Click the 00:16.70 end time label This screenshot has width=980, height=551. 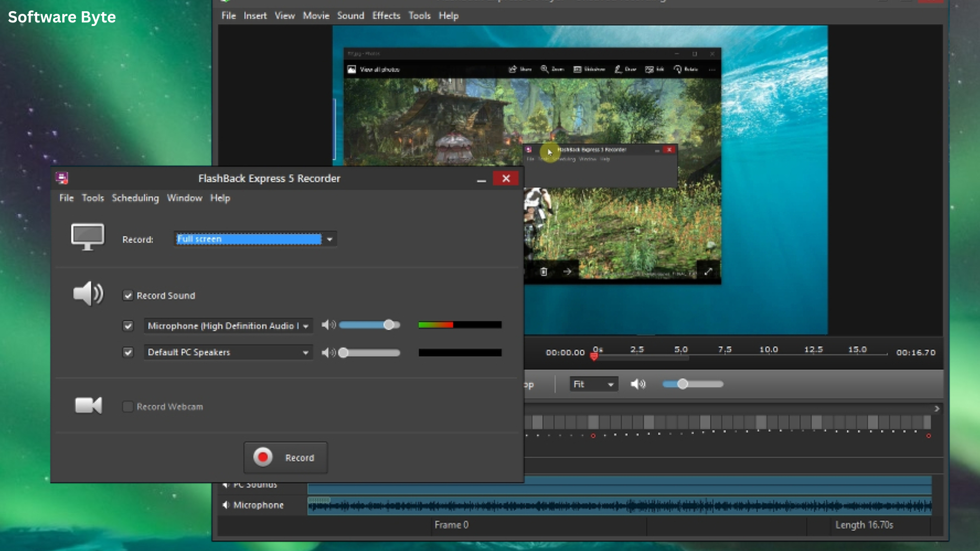[x=916, y=353]
